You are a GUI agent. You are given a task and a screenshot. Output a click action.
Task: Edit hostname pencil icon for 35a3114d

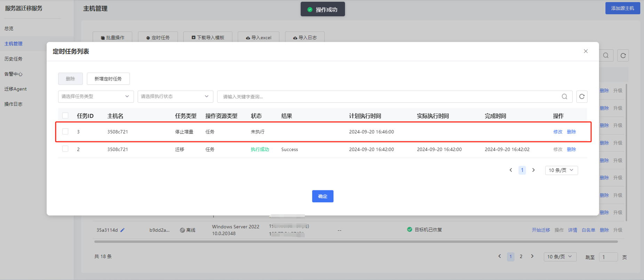pyautogui.click(x=122, y=230)
